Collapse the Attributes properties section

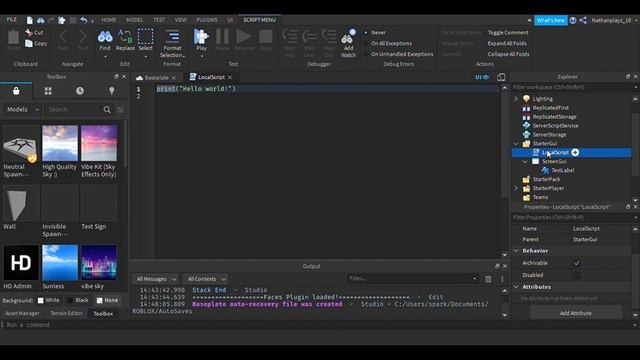point(516,287)
